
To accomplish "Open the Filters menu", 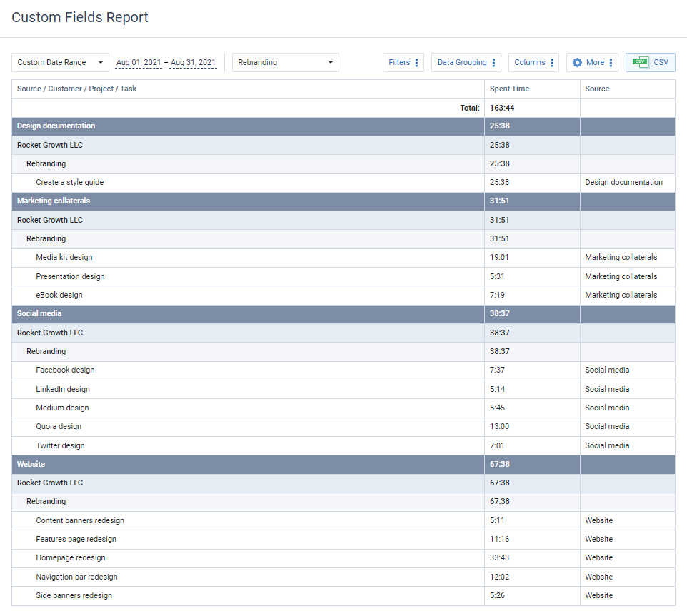I will point(403,63).
